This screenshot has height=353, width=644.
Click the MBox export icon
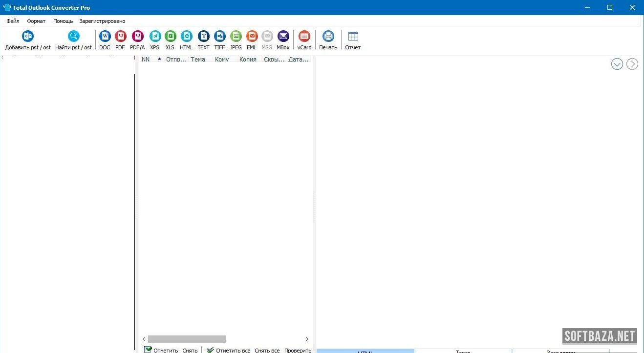(283, 37)
